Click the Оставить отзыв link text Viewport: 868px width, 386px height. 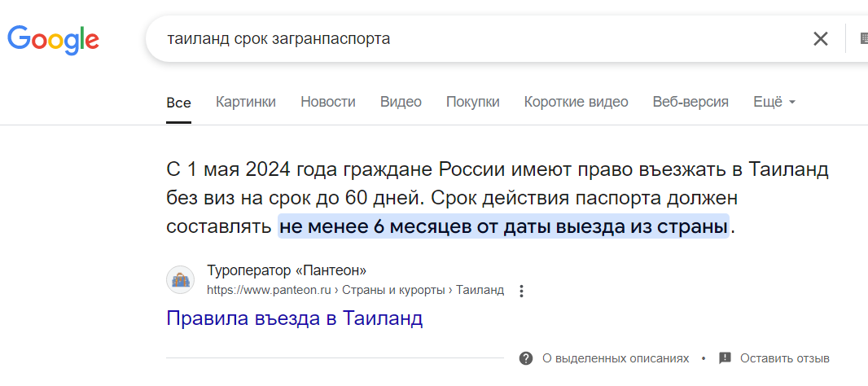pos(784,358)
